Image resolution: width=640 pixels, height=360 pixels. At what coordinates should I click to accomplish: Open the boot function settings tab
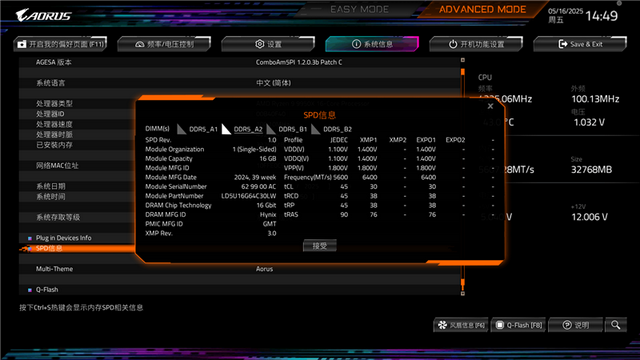[x=476, y=44]
